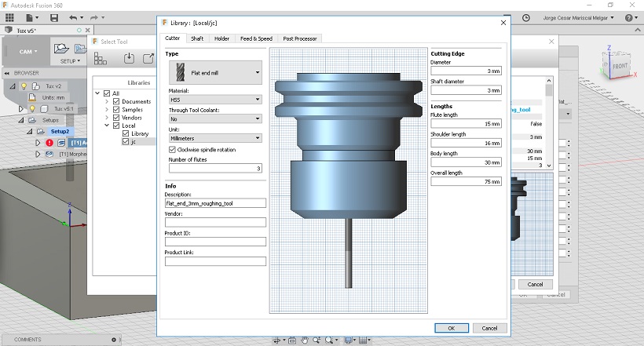Click the Overall length field
The height and width of the screenshot is (346, 644).
coord(467,181)
